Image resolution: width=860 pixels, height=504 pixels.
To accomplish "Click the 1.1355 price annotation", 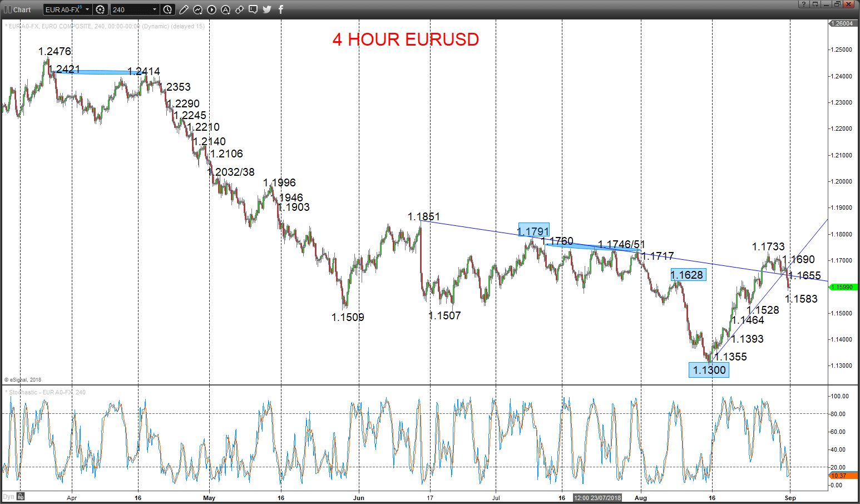I will click(x=730, y=357).
